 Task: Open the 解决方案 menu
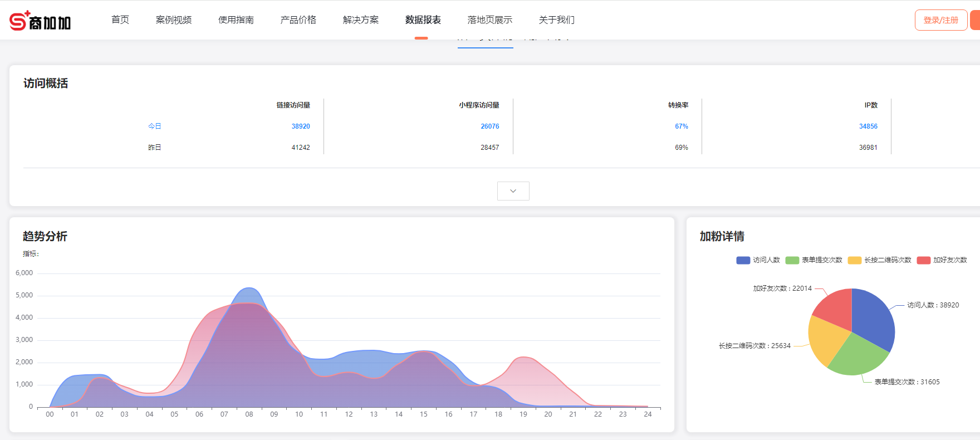[361, 20]
